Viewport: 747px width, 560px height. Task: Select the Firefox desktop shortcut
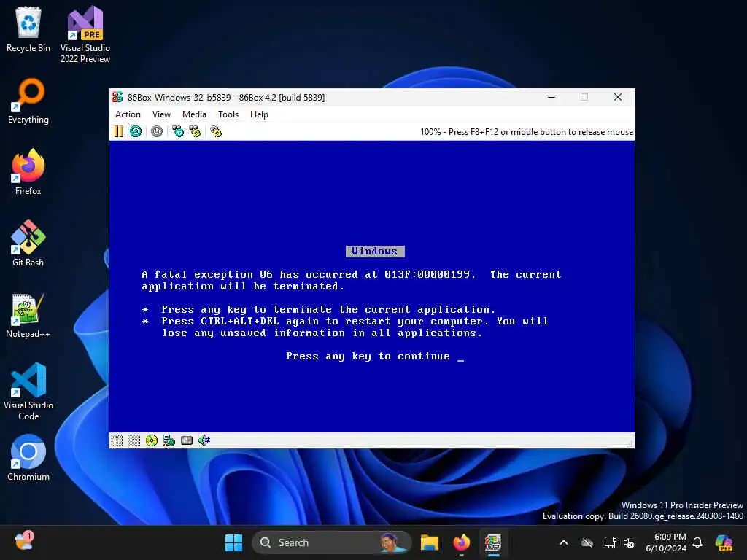28,172
